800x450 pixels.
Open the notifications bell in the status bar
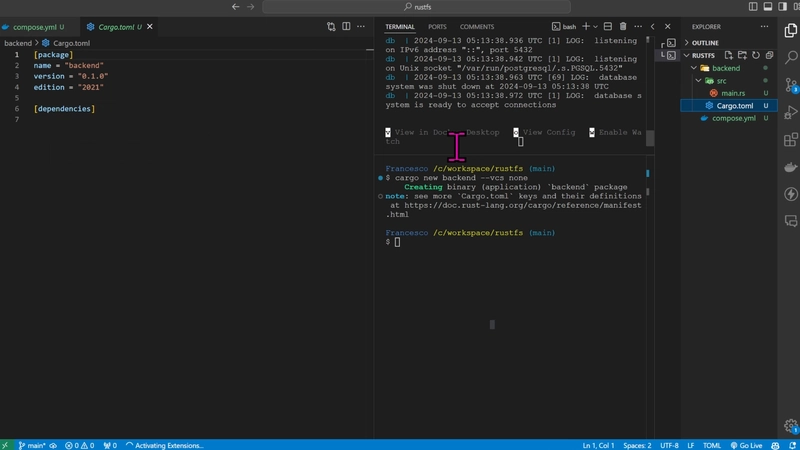click(792, 445)
